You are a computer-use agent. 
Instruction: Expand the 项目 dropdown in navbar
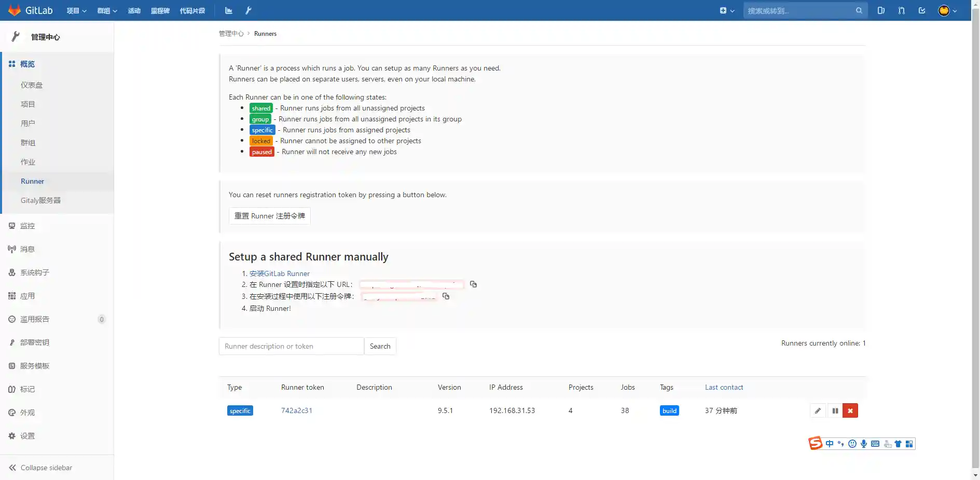point(76,10)
